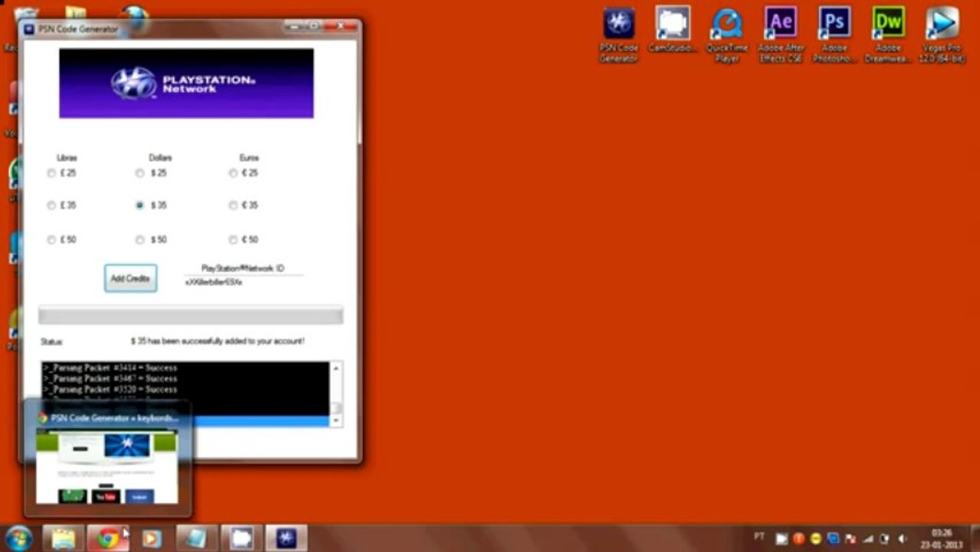Screen dimensions: 980x552
Task: Click the Chrome taskbar icon
Action: pos(108,538)
